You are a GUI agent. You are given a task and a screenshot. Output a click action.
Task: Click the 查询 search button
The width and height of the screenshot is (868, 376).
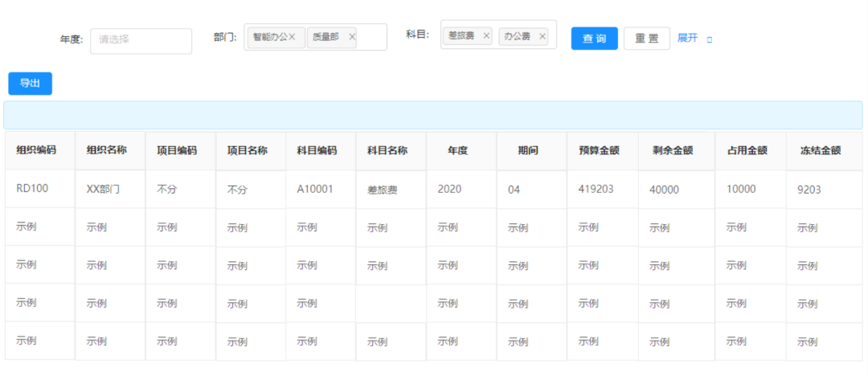coord(594,39)
